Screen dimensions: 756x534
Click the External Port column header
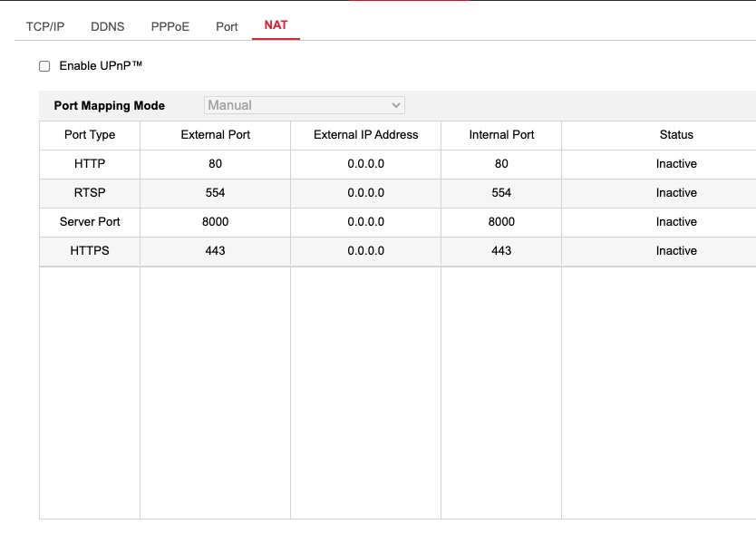[x=215, y=135]
